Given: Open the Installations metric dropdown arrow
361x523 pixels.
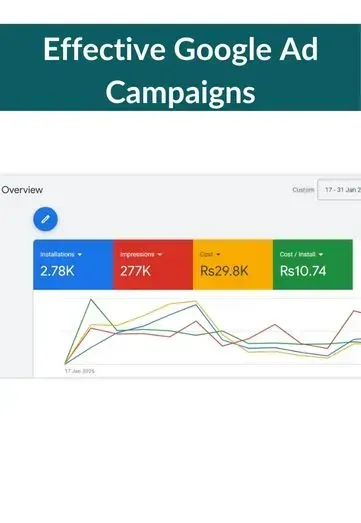Looking at the screenshot, I should pyautogui.click(x=80, y=254).
